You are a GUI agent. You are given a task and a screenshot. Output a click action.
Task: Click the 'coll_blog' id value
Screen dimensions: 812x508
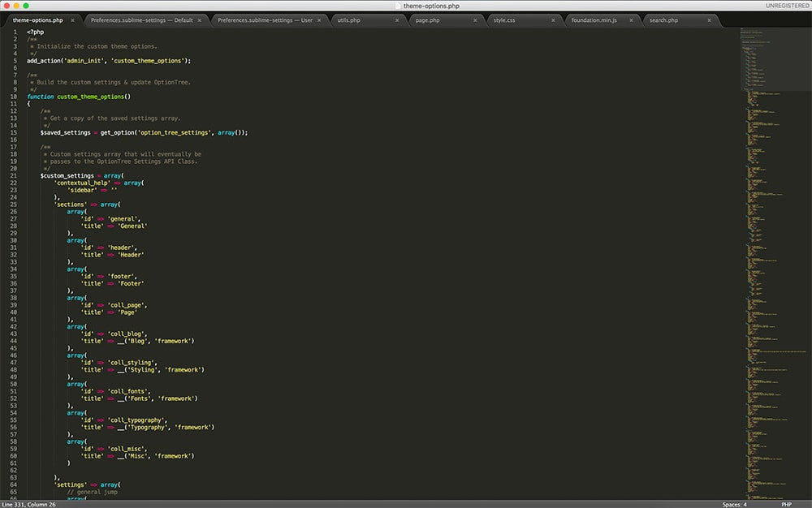(x=126, y=334)
